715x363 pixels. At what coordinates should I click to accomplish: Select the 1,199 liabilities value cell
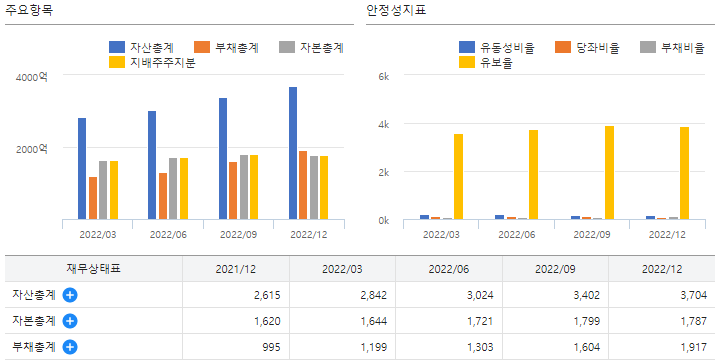[342, 347]
